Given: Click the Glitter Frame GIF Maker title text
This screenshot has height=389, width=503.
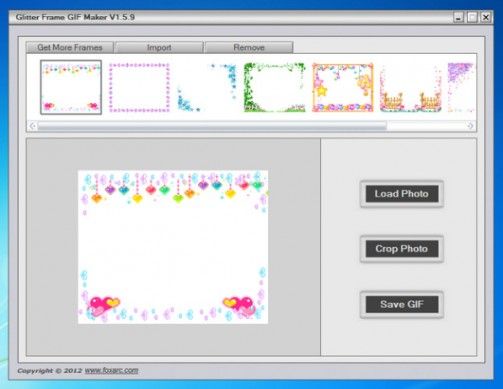Looking at the screenshot, I should [x=75, y=17].
